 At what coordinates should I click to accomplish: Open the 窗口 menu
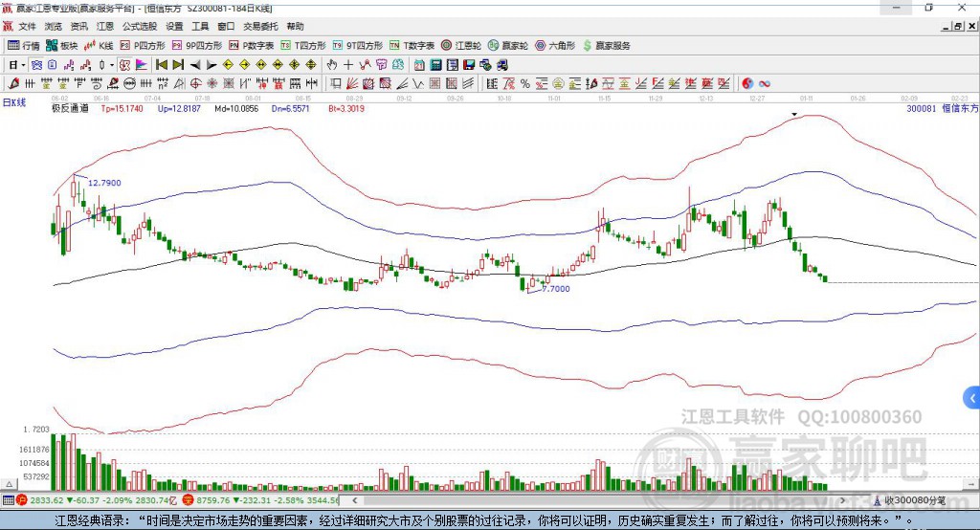coord(226,26)
